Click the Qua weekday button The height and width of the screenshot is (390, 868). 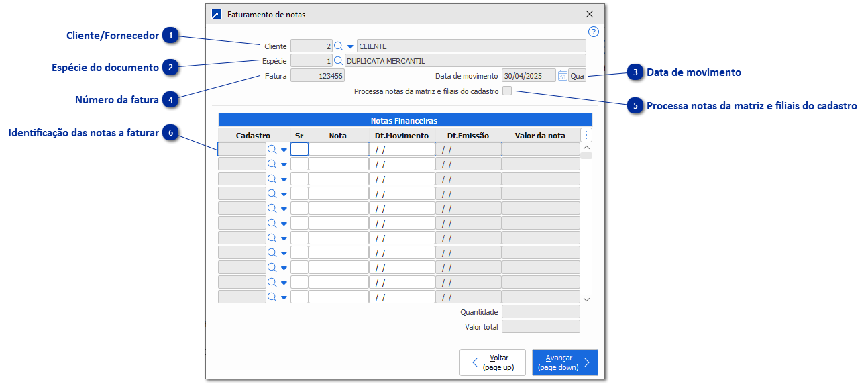(578, 75)
